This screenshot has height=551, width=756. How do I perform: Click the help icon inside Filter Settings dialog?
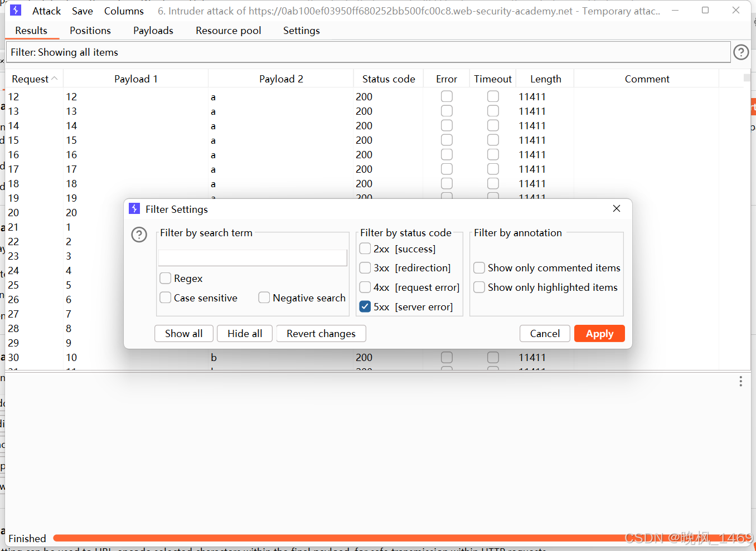[x=139, y=235]
